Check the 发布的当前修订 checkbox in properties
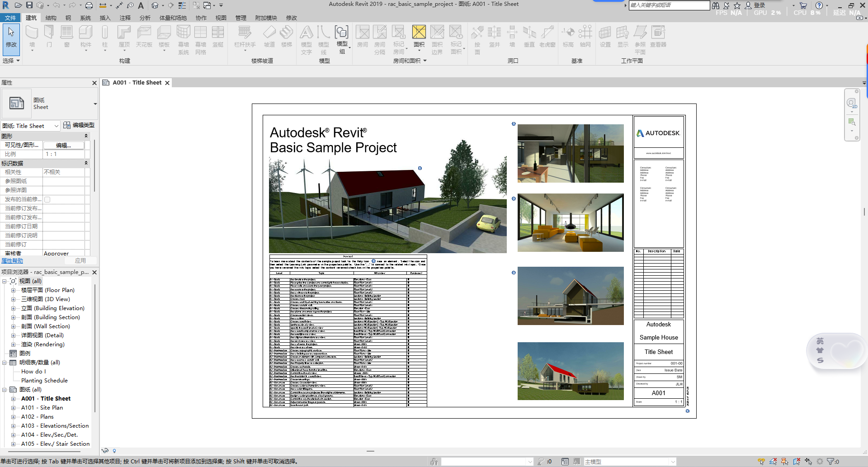 click(x=47, y=199)
